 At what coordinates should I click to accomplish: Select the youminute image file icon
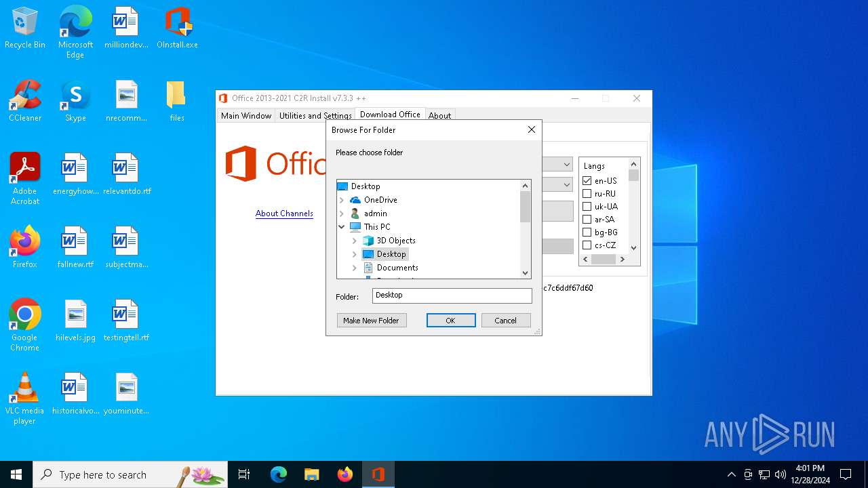[x=126, y=394]
